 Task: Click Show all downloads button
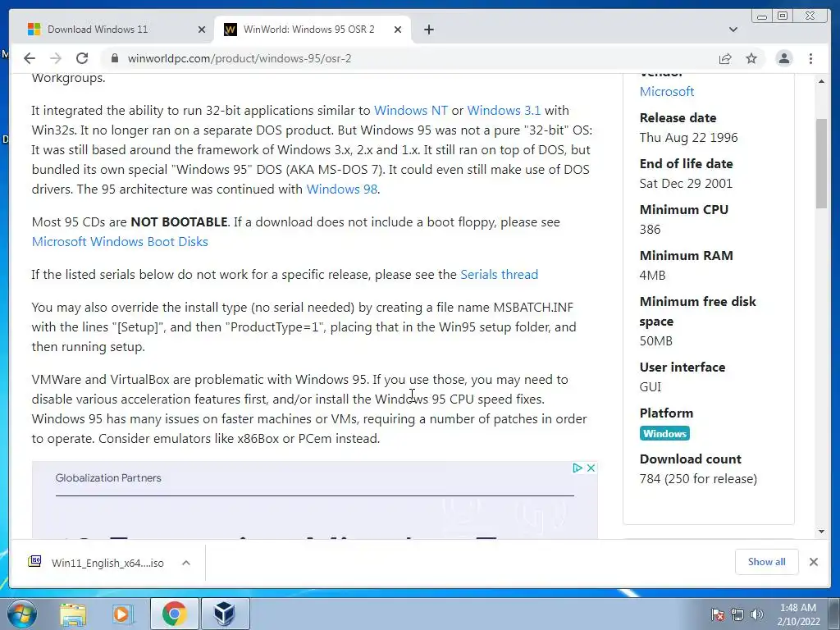click(767, 561)
